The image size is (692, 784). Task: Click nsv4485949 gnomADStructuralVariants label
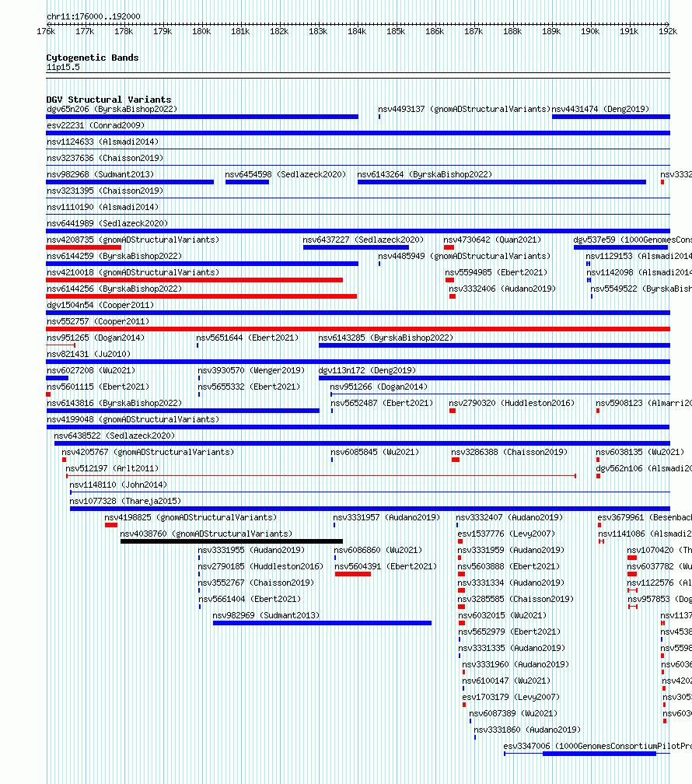click(x=464, y=256)
